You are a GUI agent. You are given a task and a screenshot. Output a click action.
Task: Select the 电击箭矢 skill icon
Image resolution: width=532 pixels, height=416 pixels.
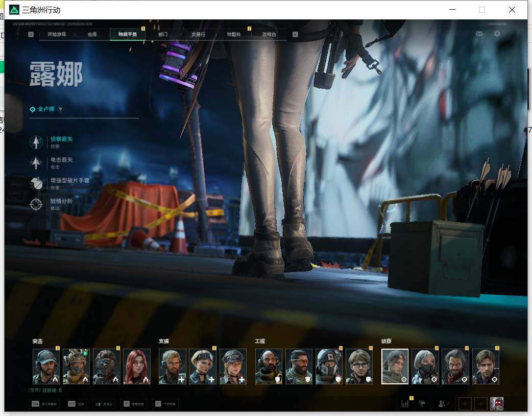[36, 163]
